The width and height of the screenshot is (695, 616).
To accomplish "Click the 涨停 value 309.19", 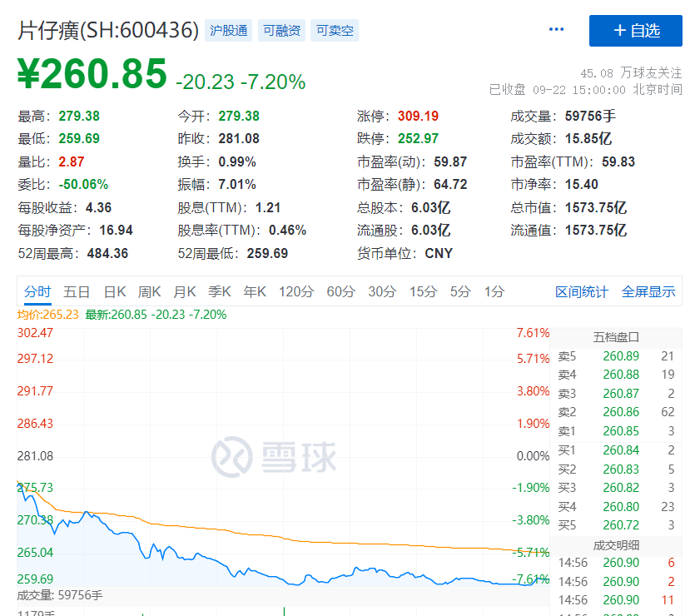I will (x=418, y=116).
